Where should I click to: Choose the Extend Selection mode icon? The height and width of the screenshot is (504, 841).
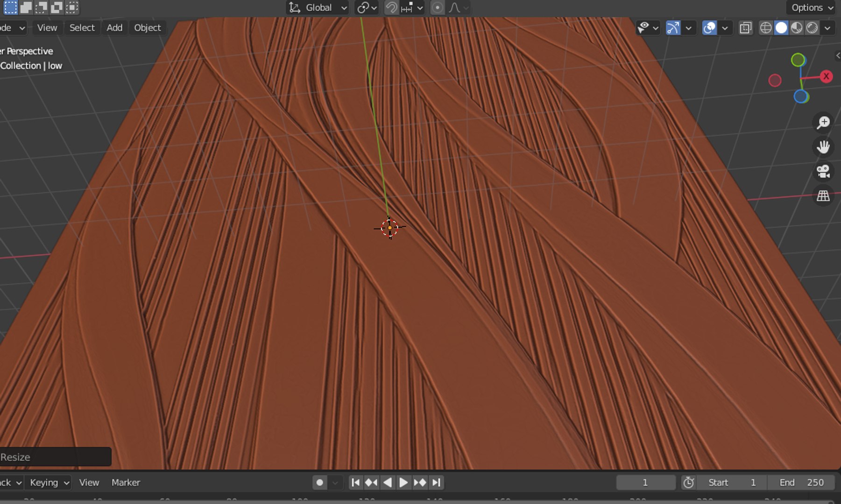(26, 7)
